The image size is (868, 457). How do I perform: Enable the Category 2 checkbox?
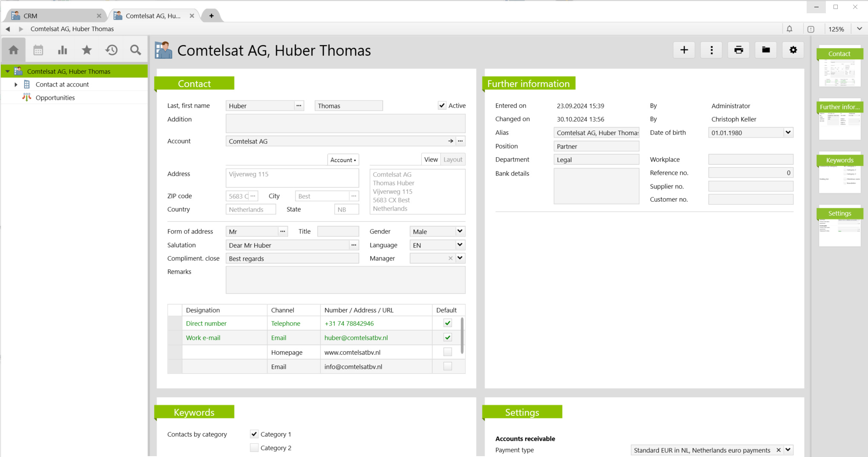click(254, 448)
